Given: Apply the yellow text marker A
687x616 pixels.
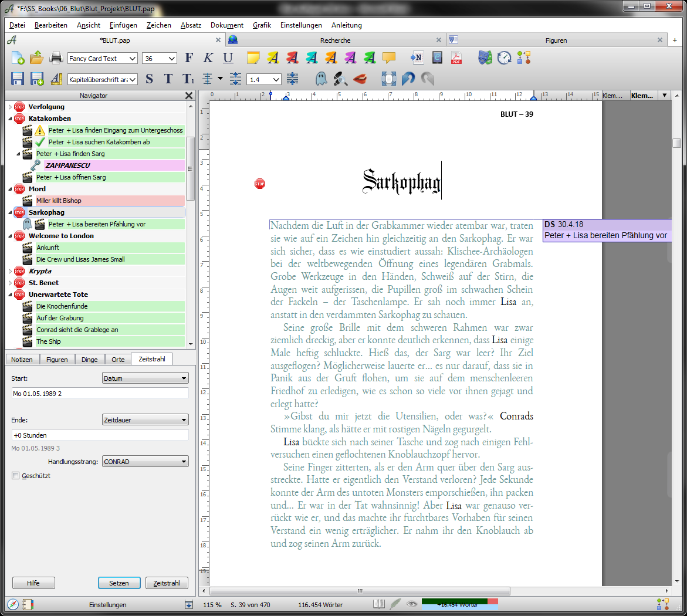Looking at the screenshot, I should pyautogui.click(x=273, y=58).
